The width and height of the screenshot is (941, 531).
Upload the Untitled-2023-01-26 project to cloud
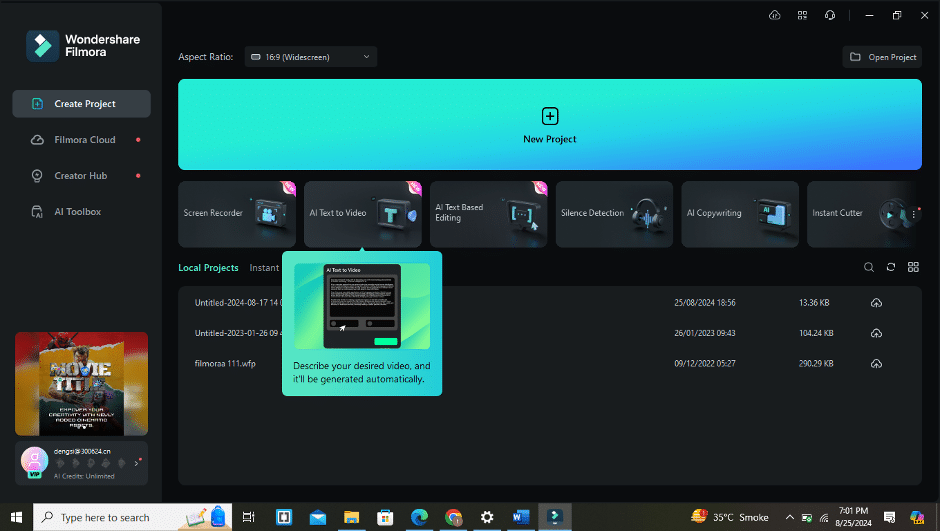[876, 333]
